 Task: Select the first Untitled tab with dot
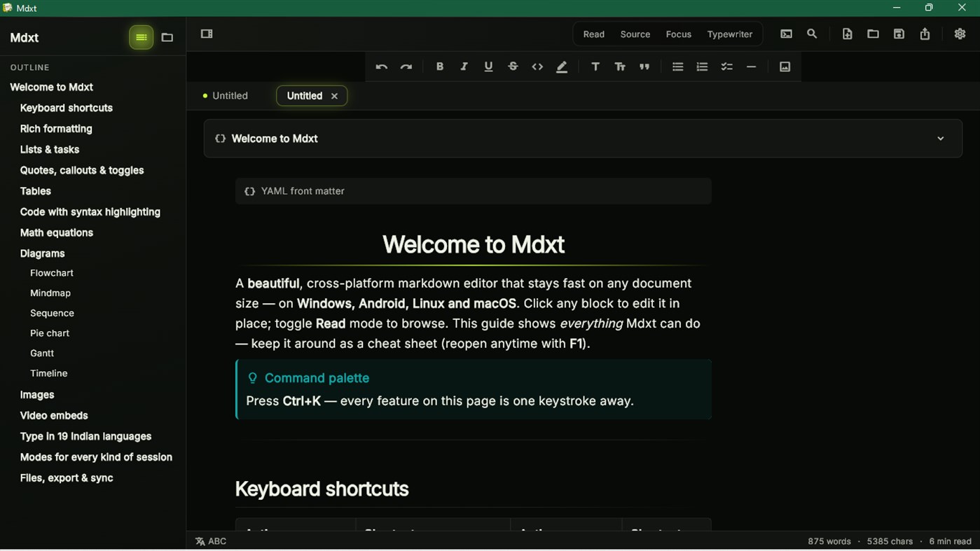225,96
